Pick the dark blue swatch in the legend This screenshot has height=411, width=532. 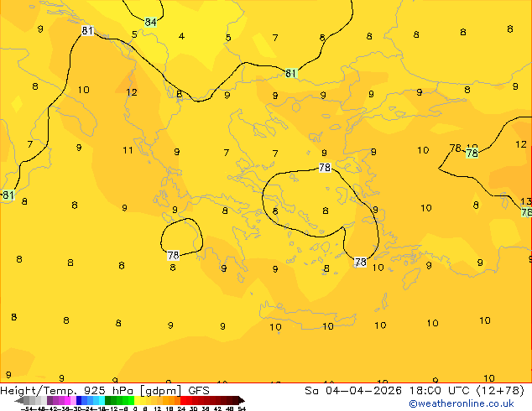coord(79,400)
